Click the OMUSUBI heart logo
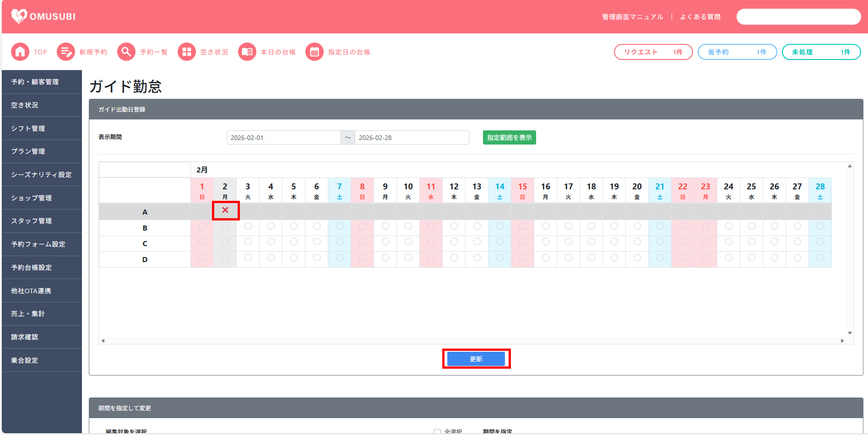868x435 pixels. click(19, 16)
